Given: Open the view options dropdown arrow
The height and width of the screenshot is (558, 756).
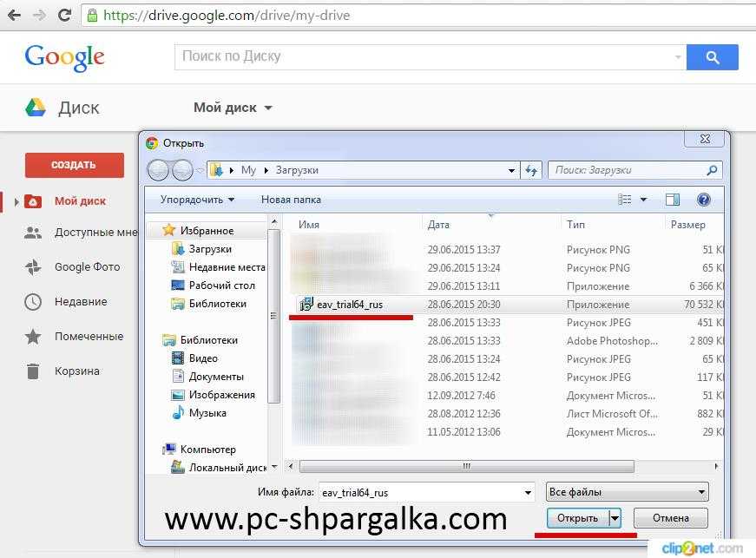Looking at the screenshot, I should (x=643, y=200).
